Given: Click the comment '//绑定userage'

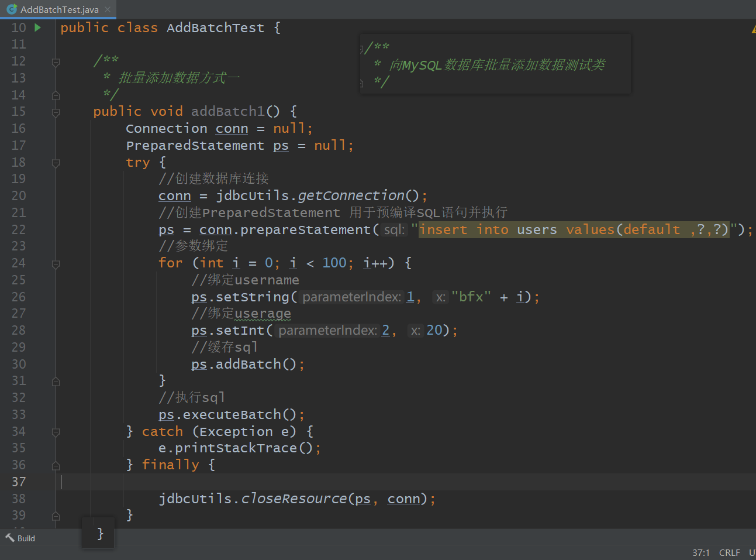Looking at the screenshot, I should click(x=241, y=314).
